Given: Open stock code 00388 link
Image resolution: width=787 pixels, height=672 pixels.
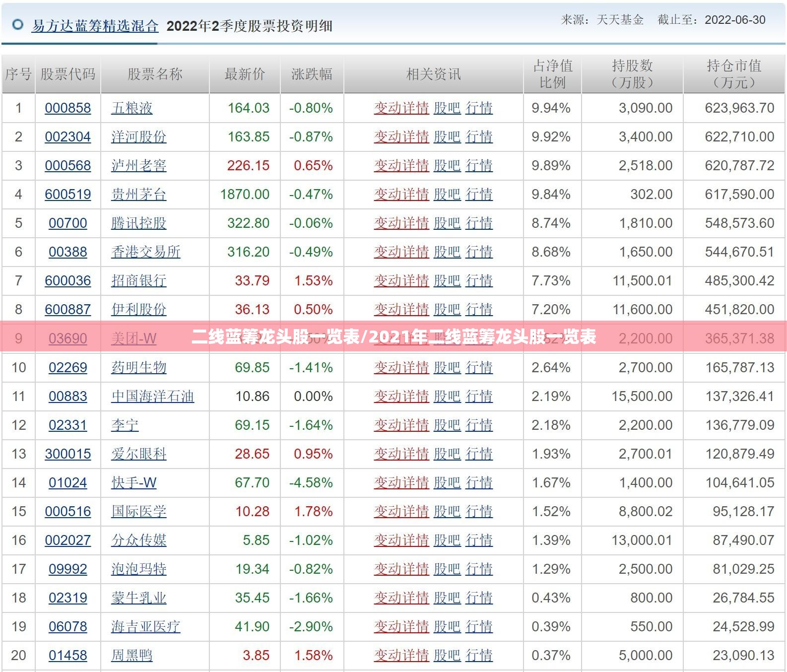Looking at the screenshot, I should coord(68,252).
